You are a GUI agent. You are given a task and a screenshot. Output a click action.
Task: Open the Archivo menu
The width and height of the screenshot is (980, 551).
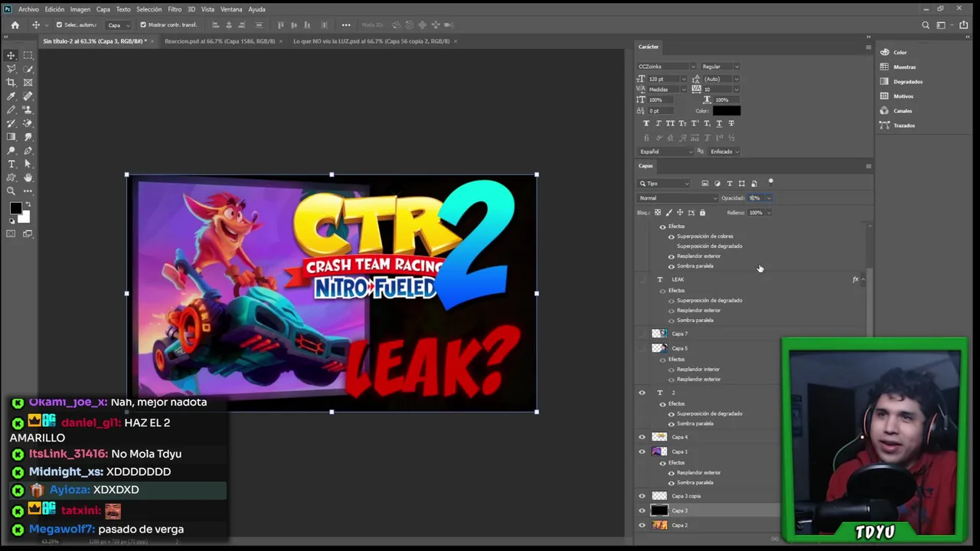click(28, 9)
